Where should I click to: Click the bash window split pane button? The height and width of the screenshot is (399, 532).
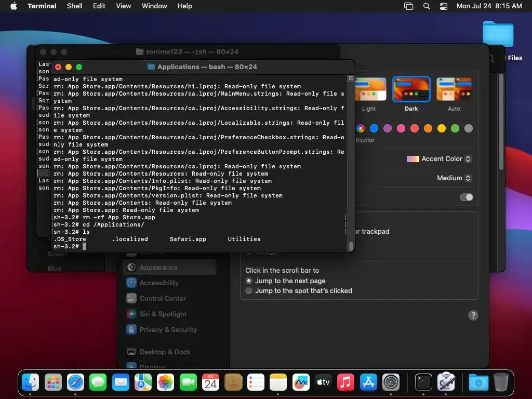[351, 78]
